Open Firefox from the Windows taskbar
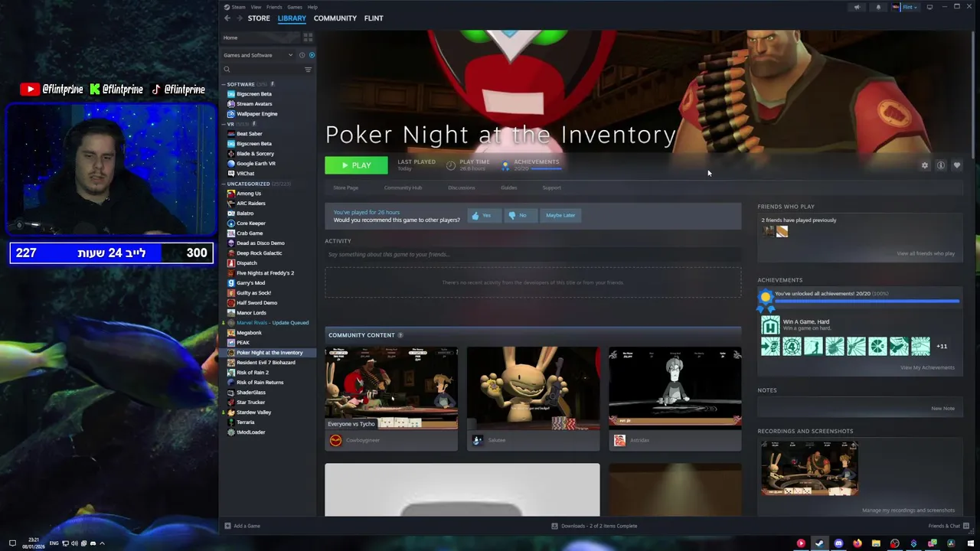This screenshot has width=980, height=551. [857, 543]
